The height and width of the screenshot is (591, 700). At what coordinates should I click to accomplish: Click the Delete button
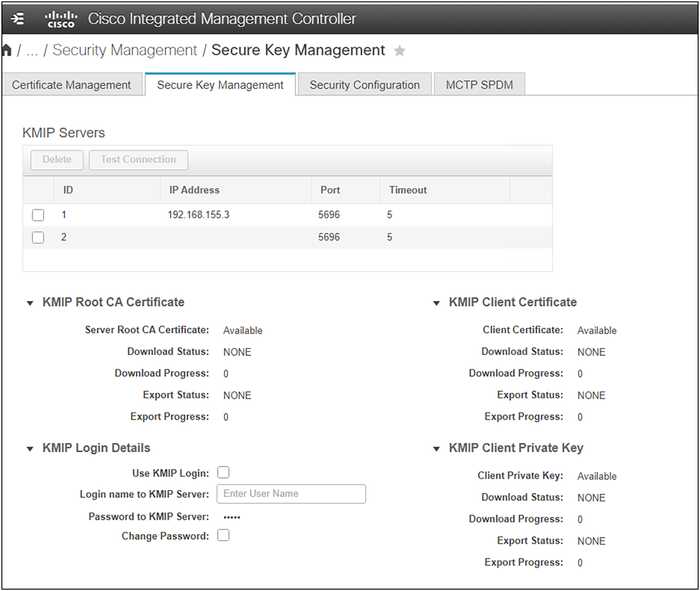[x=57, y=159]
